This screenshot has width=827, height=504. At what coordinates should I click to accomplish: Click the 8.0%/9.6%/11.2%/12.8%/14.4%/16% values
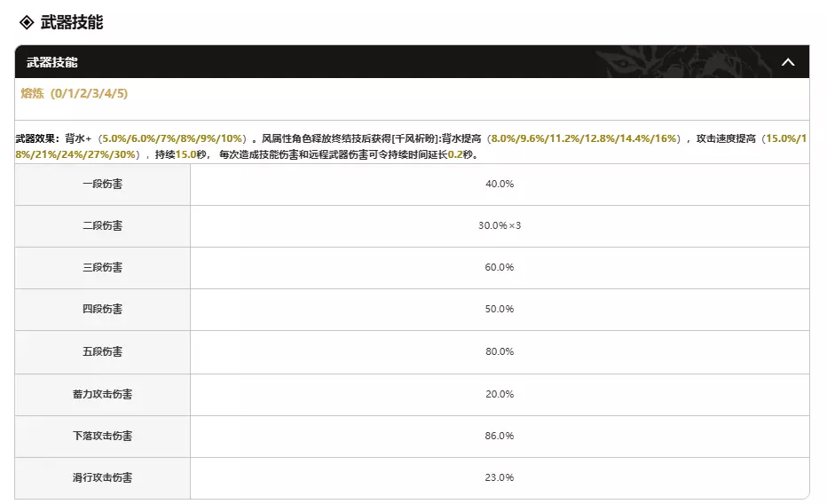584,138
